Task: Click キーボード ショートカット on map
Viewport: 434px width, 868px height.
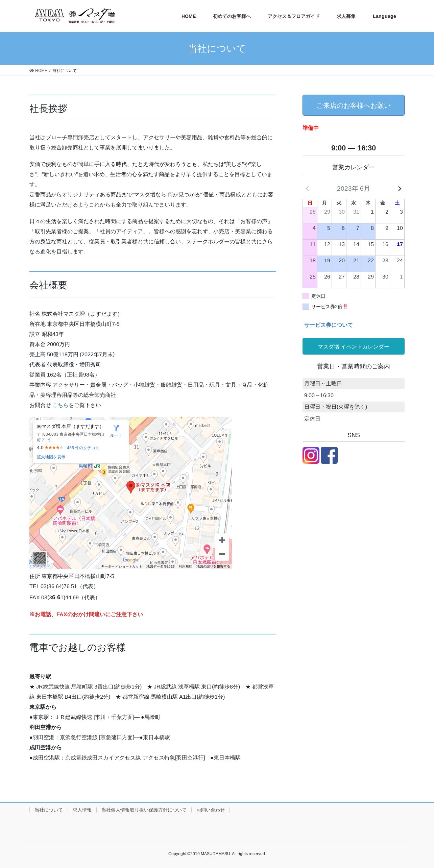Action: pos(122,566)
